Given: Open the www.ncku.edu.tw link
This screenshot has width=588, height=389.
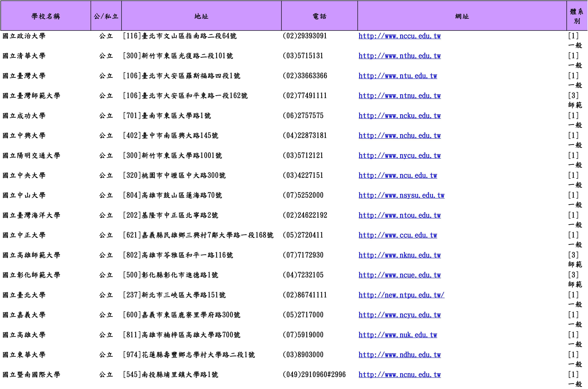Looking at the screenshot, I should click(x=399, y=116).
